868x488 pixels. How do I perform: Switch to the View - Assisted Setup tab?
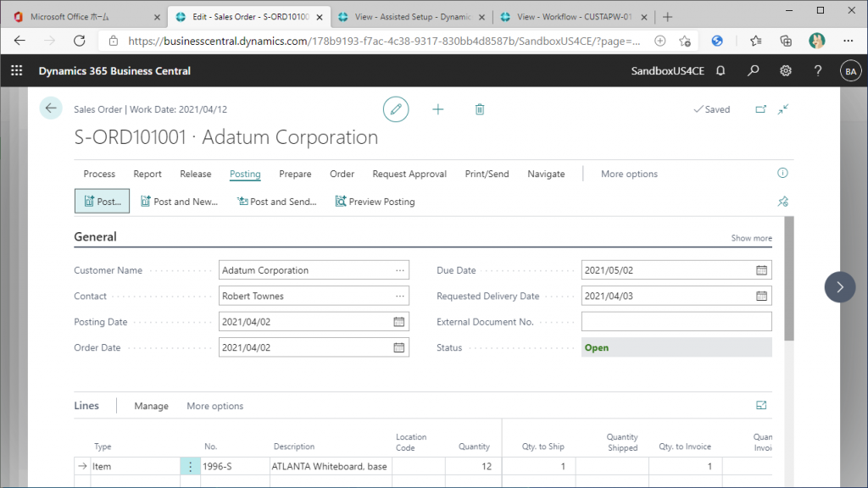point(412,17)
